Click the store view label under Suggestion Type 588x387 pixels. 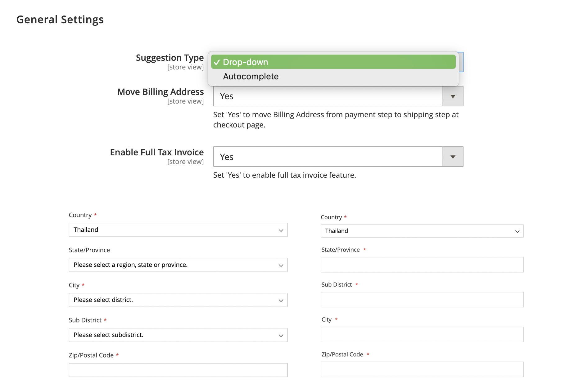(185, 67)
